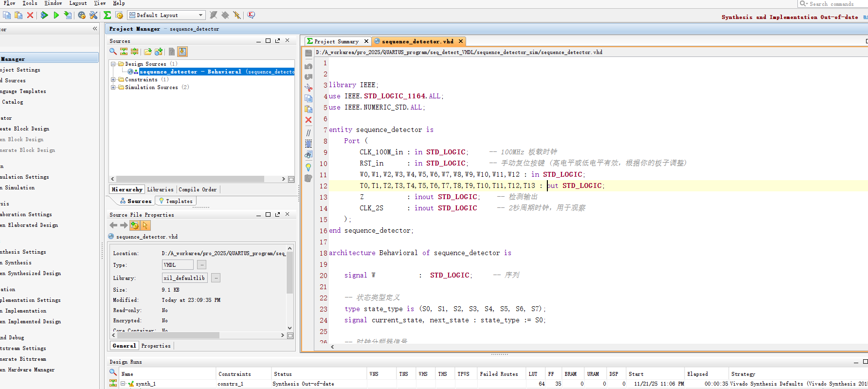Click the Copy icon in main toolbar
868x389 pixels.
coord(7,15)
